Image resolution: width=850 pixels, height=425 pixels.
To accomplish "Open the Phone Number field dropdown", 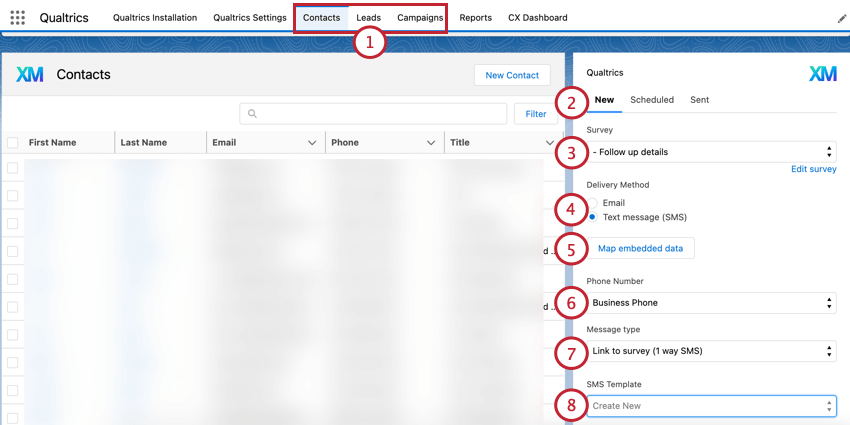I will [711, 302].
